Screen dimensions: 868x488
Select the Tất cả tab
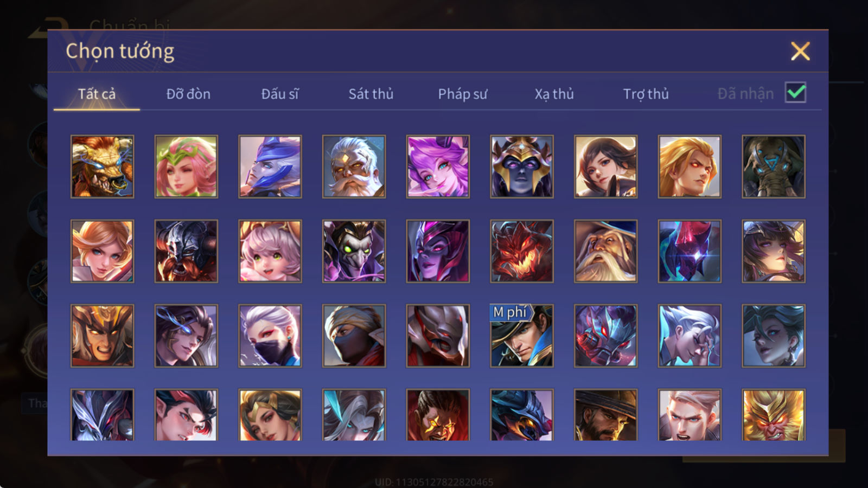(97, 94)
